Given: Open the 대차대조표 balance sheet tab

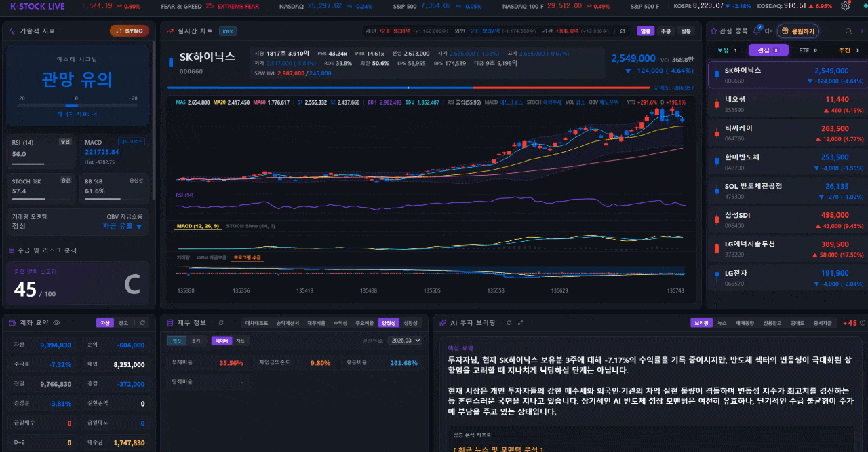Looking at the screenshot, I should (256, 323).
